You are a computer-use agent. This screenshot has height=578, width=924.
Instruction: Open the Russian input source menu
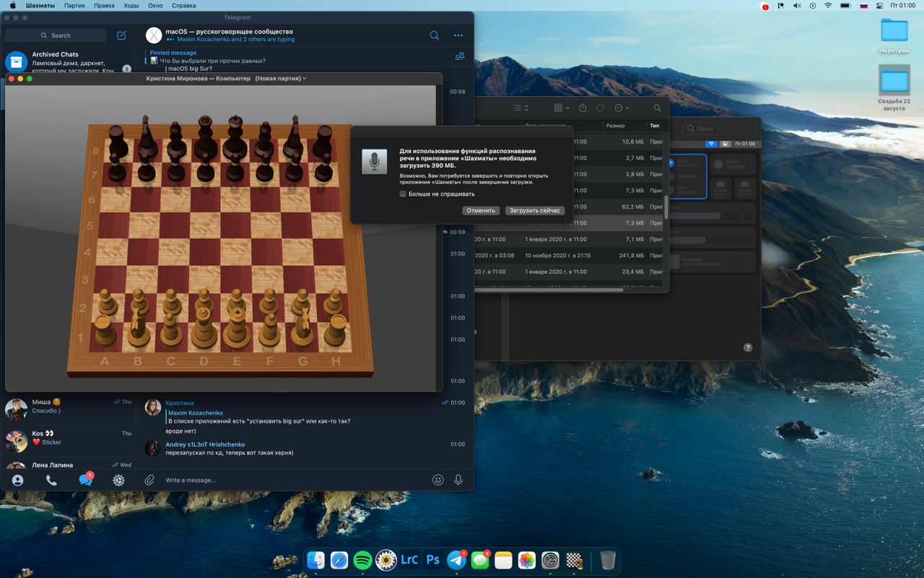[x=863, y=5]
